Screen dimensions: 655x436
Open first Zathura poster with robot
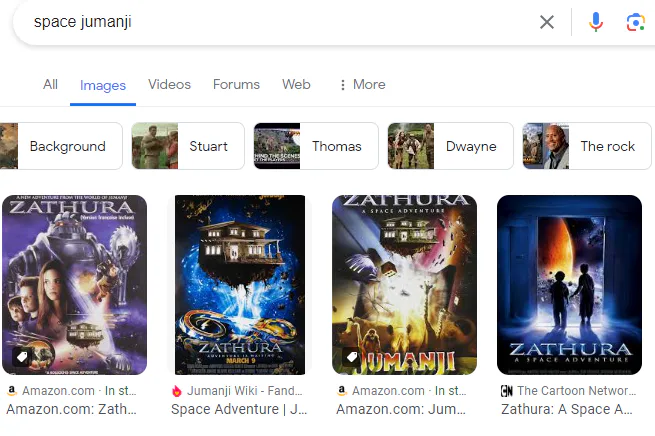[x=74, y=285]
